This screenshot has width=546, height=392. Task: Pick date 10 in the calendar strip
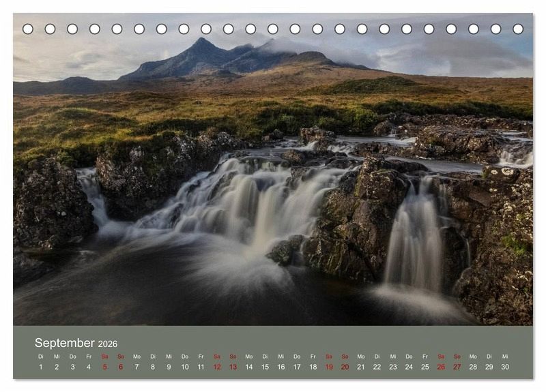coord(184,367)
